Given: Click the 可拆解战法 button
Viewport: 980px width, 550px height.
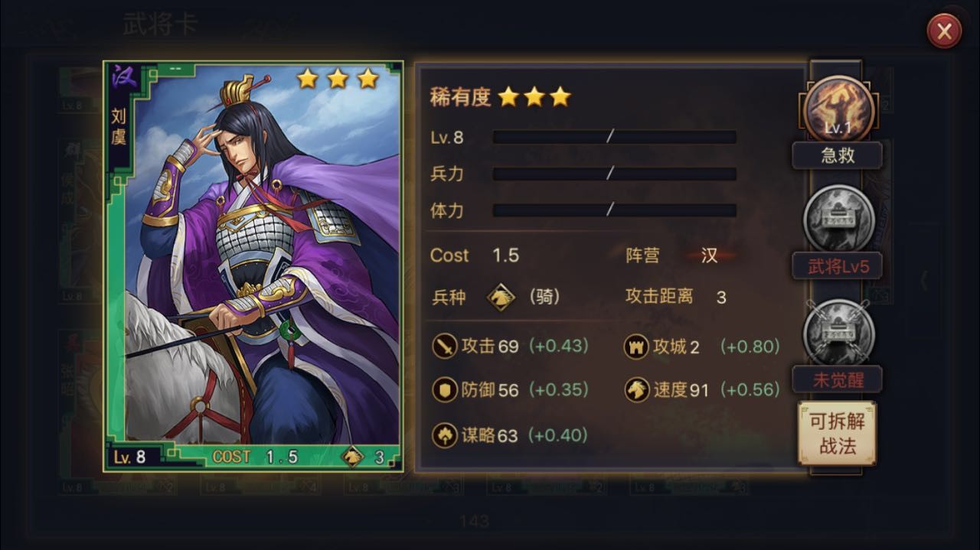Looking at the screenshot, I should pyautogui.click(x=837, y=434).
